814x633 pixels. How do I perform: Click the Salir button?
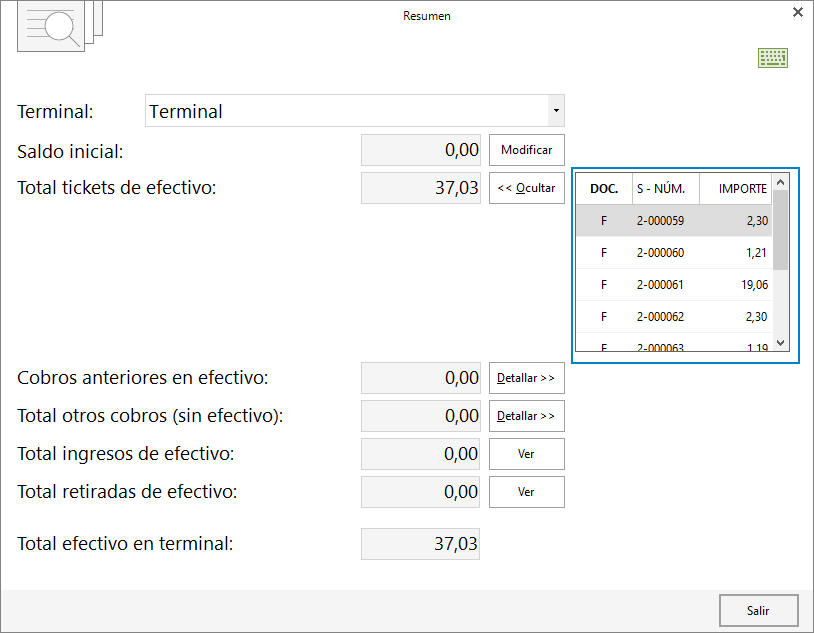click(758, 611)
